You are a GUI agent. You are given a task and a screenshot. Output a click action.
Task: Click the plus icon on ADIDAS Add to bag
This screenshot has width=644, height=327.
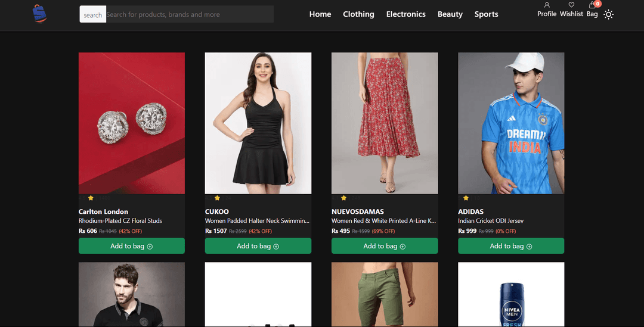(x=530, y=247)
